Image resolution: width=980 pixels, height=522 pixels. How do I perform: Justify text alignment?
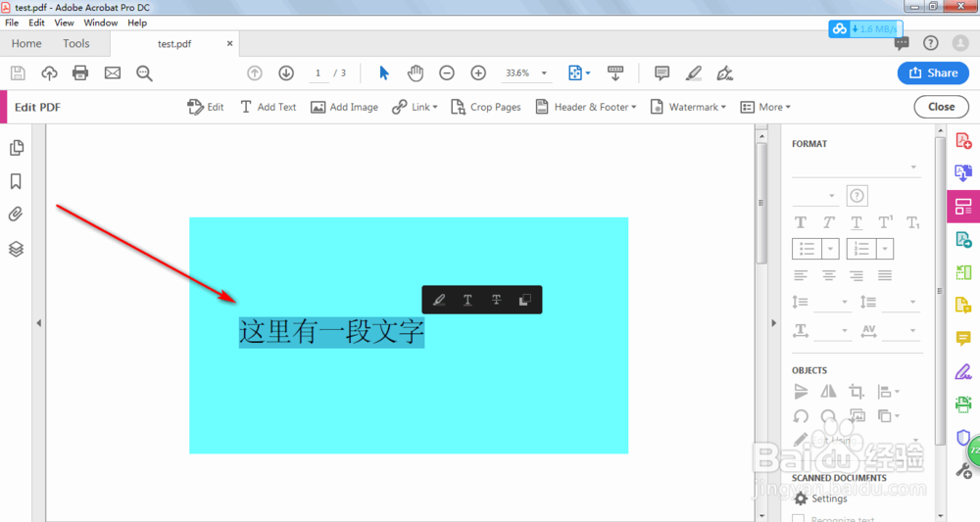[884, 275]
